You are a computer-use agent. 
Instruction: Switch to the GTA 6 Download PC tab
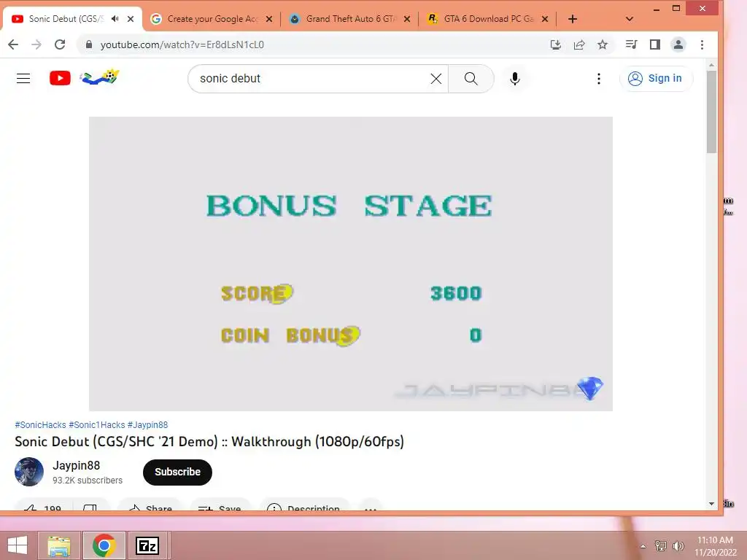click(487, 19)
